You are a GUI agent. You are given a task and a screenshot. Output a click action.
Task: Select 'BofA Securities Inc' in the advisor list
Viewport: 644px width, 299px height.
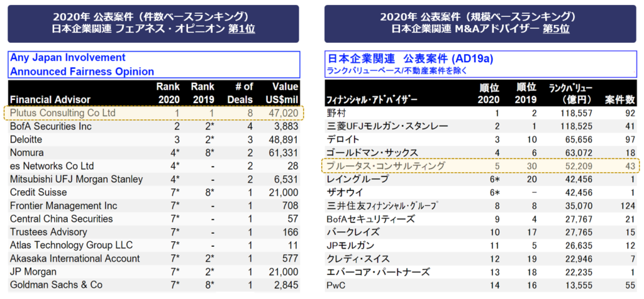click(50, 126)
